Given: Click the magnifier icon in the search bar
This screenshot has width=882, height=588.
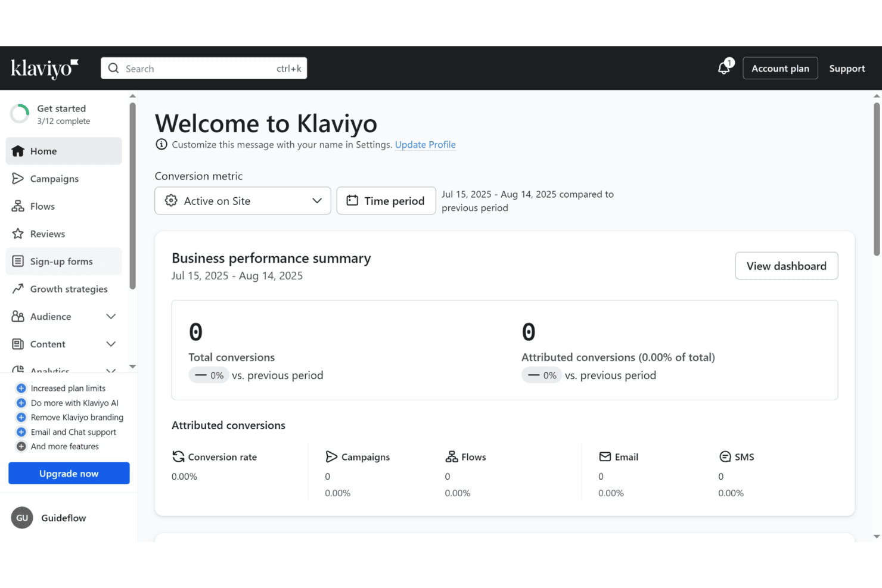Looking at the screenshot, I should pos(113,68).
